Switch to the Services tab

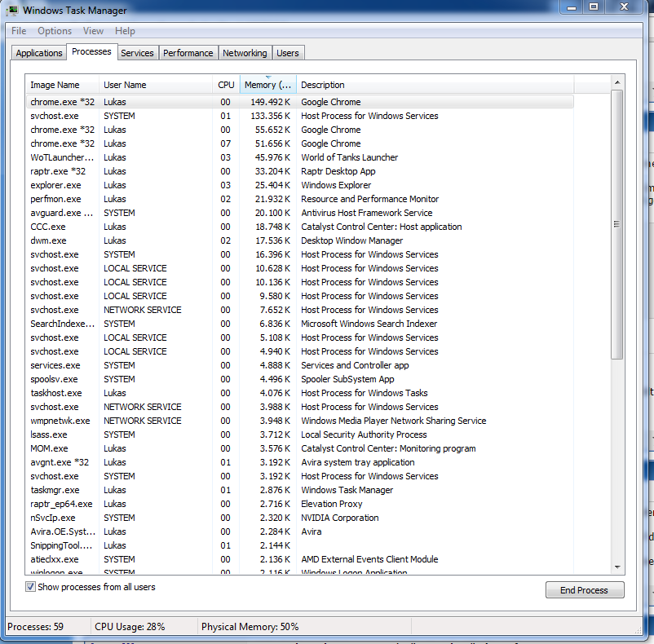tap(137, 53)
